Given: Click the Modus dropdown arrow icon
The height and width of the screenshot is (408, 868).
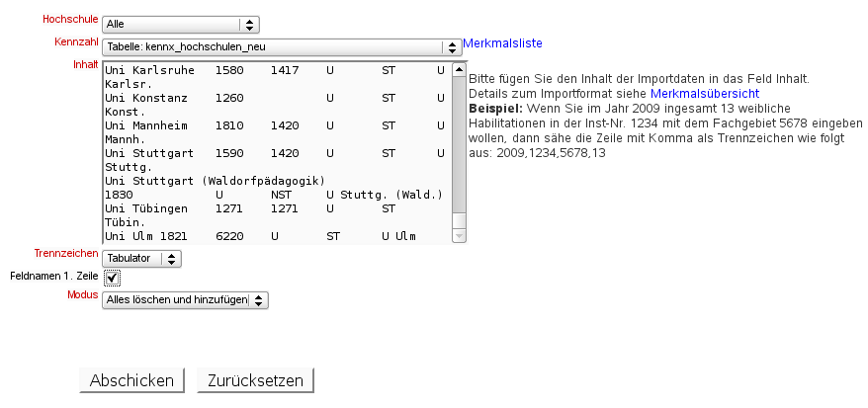Looking at the screenshot, I should [258, 300].
